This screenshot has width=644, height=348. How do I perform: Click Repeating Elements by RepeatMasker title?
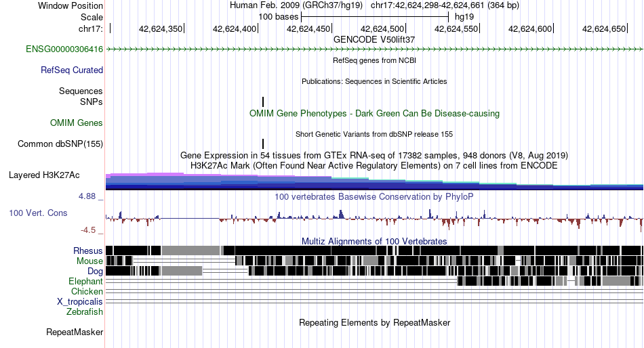click(x=374, y=322)
